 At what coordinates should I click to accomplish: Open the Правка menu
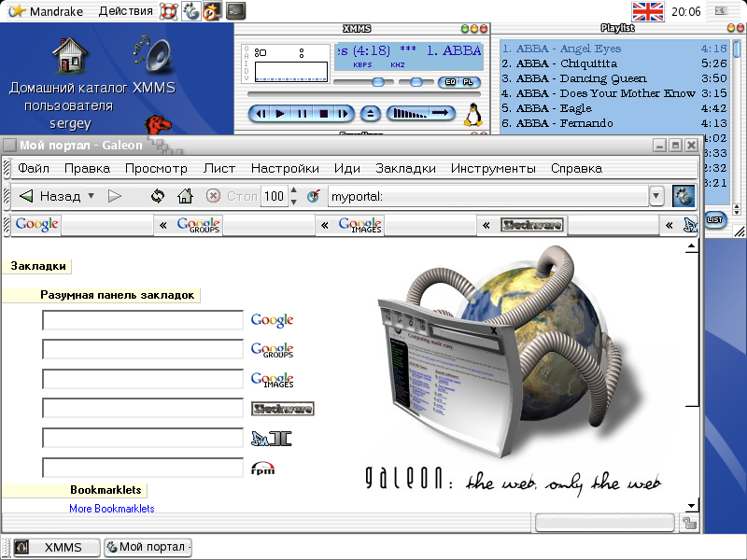click(x=87, y=169)
